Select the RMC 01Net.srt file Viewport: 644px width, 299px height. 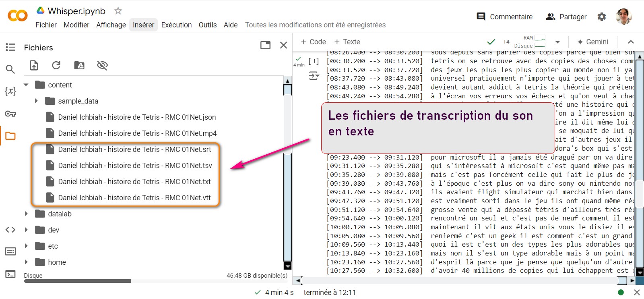[x=134, y=149]
